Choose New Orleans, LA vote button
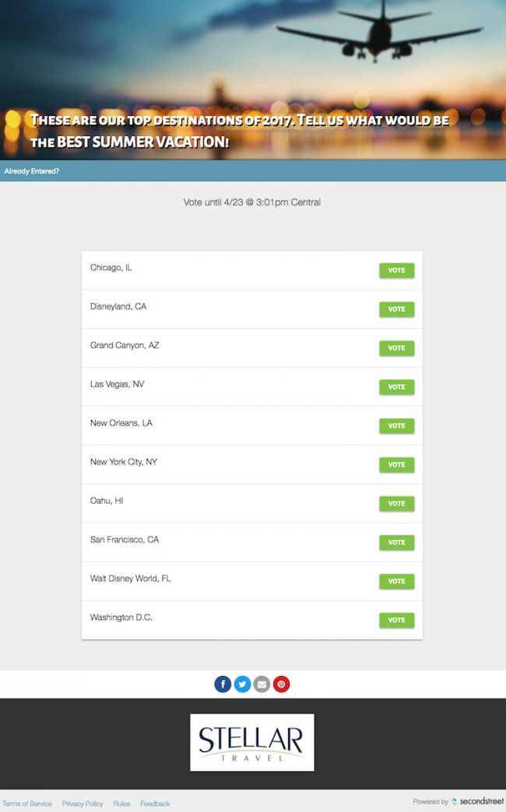Image resolution: width=506 pixels, height=812 pixels. coord(396,425)
